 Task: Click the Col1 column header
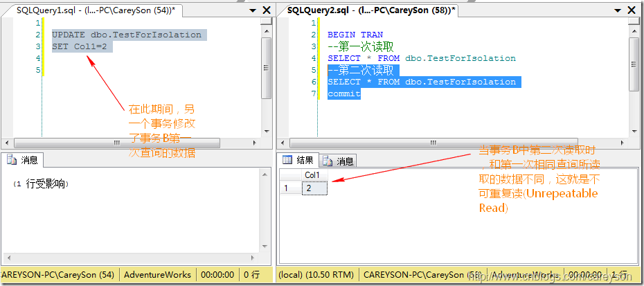(312, 175)
